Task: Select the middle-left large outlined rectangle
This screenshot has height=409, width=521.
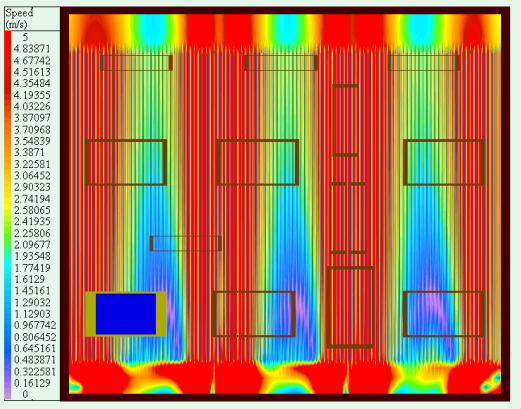Action: coord(126,162)
